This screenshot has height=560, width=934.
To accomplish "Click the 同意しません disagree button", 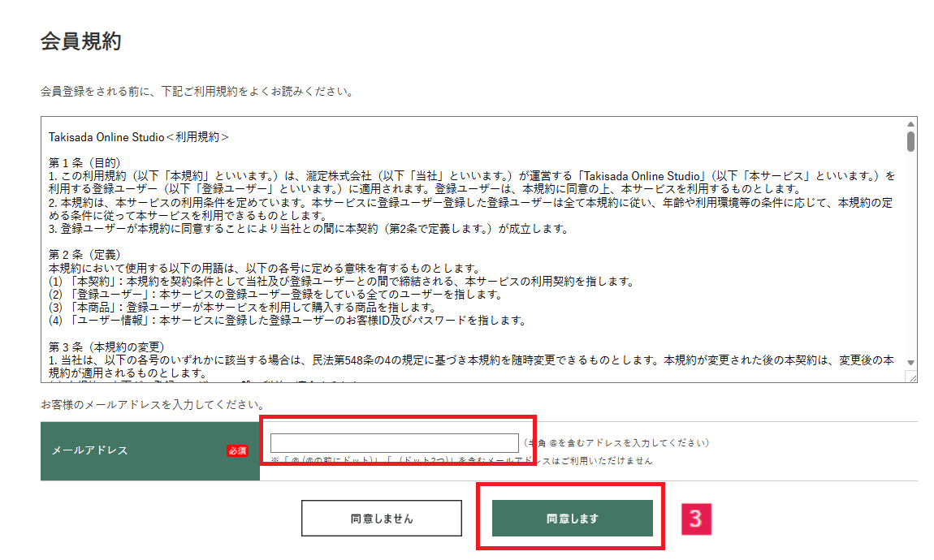I will [381, 519].
